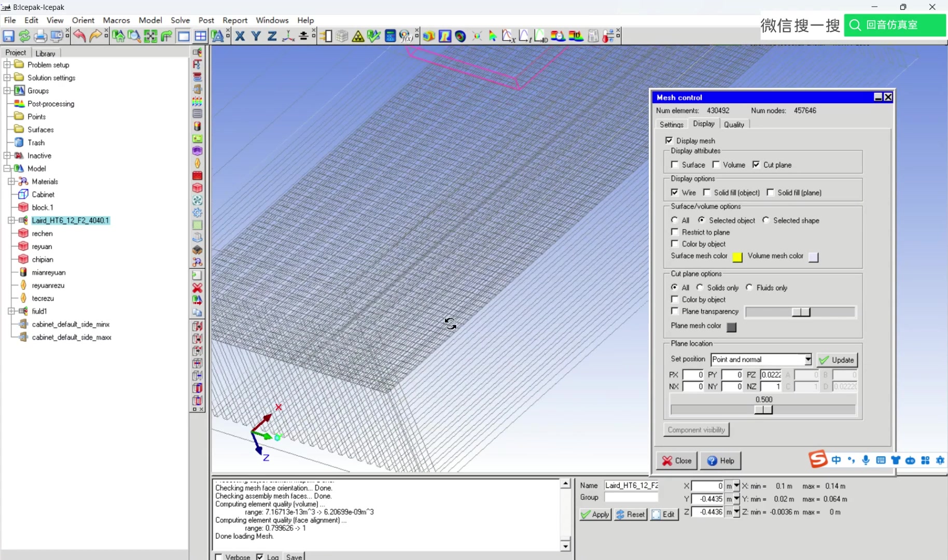Select the fan creation icon in left toolbar
Image resolution: width=948 pixels, height=560 pixels.
tap(197, 201)
